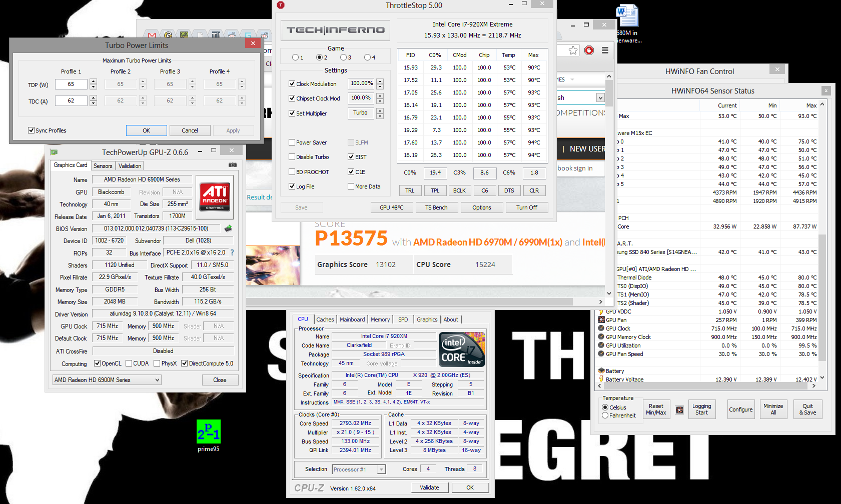Switch to the Sensors tab in GPU-Z
The height and width of the screenshot is (504, 841).
coord(103,166)
